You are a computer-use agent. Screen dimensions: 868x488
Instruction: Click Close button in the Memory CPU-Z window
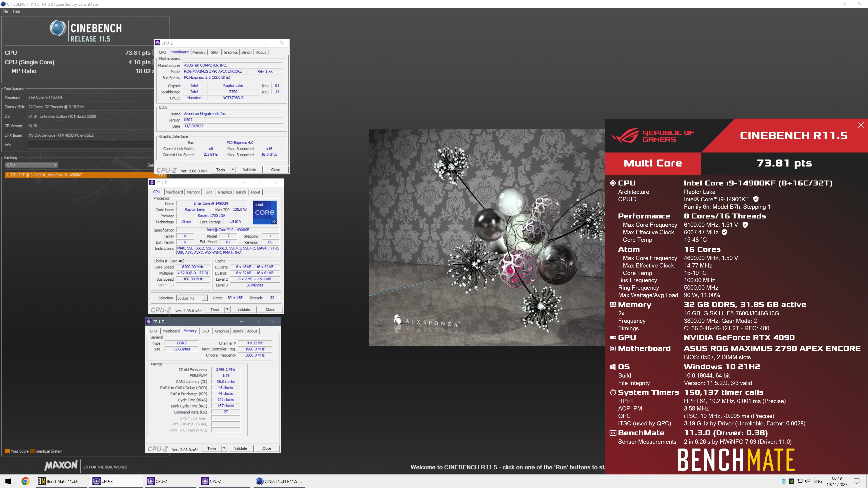(x=267, y=449)
